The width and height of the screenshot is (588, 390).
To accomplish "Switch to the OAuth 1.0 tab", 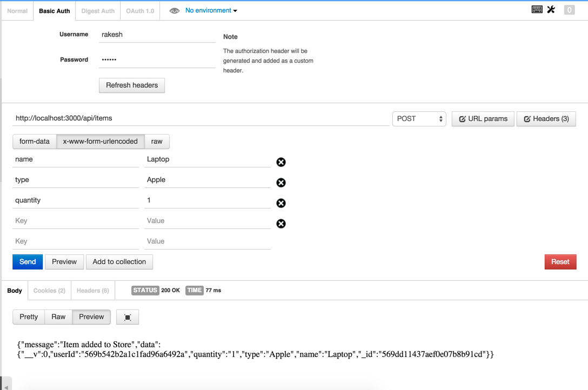I will [x=140, y=11].
